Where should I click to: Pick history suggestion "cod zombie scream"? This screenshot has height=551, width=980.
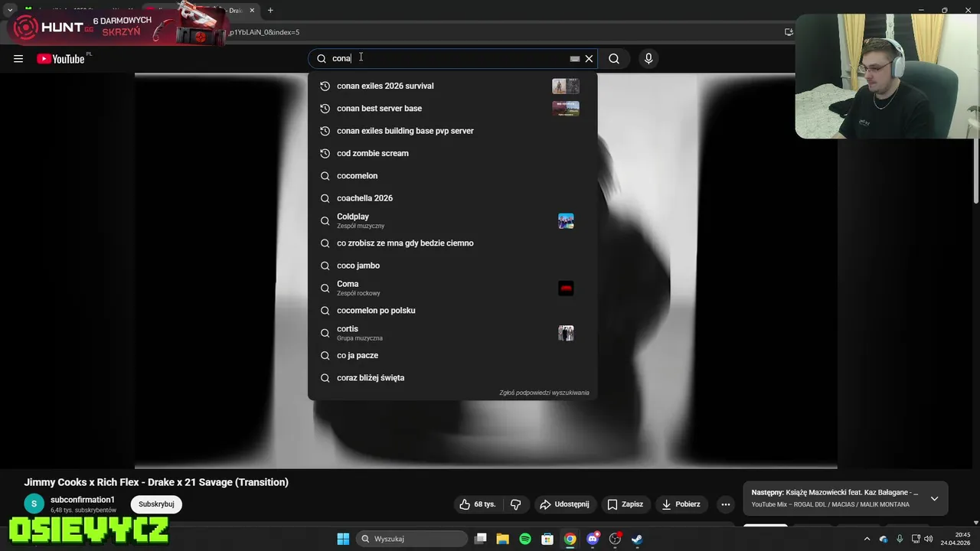[452, 153]
